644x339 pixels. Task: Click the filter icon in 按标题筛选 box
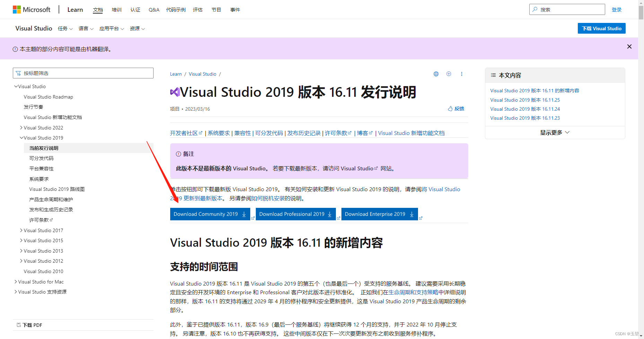coord(18,73)
